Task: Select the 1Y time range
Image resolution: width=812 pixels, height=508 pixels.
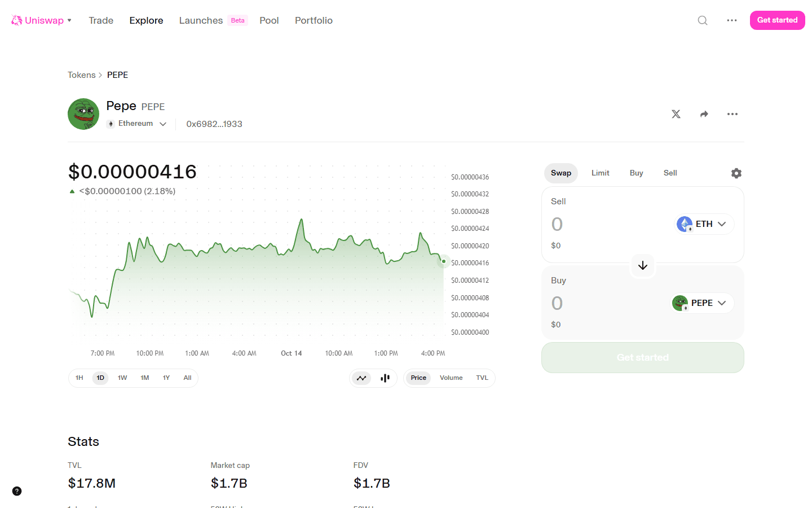Action: 166,378
